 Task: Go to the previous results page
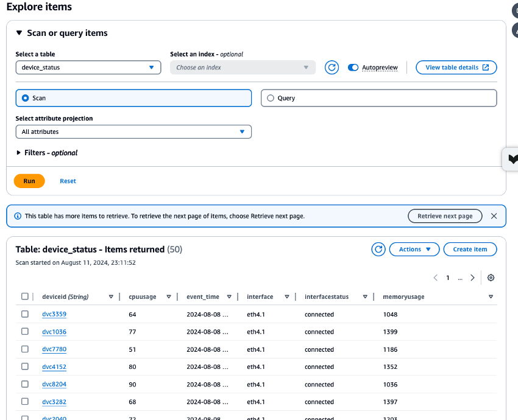coord(435,277)
